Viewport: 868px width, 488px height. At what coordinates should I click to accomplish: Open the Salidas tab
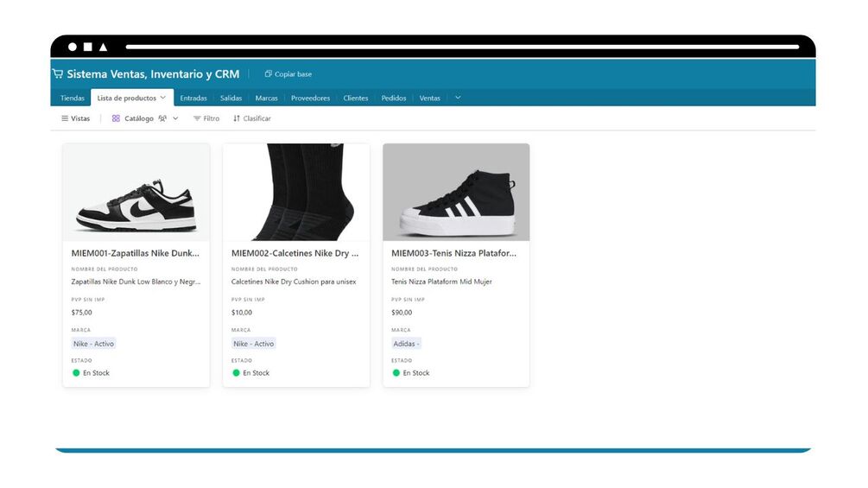pyautogui.click(x=231, y=98)
